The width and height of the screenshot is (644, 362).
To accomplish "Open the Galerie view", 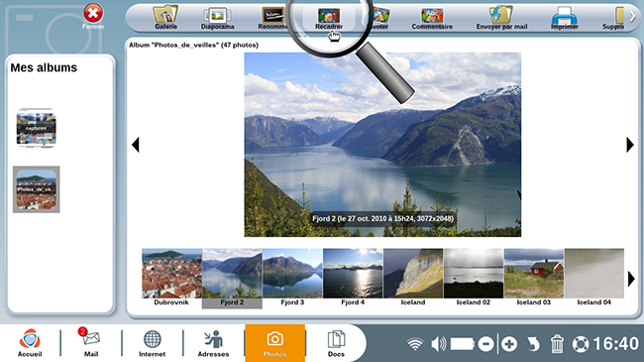I will click(x=165, y=18).
